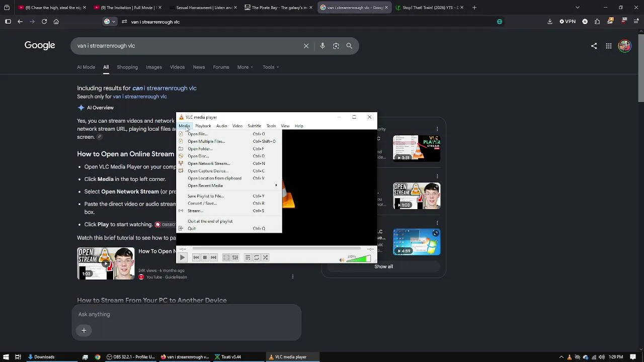Toggle the VLC playlist view
Viewport: 644px width, 362px height.
point(248,257)
